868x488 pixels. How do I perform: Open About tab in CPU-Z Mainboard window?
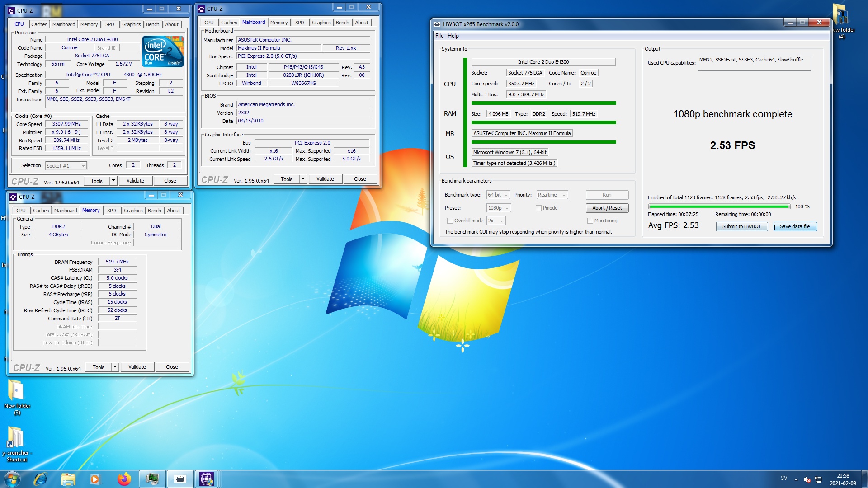(361, 23)
